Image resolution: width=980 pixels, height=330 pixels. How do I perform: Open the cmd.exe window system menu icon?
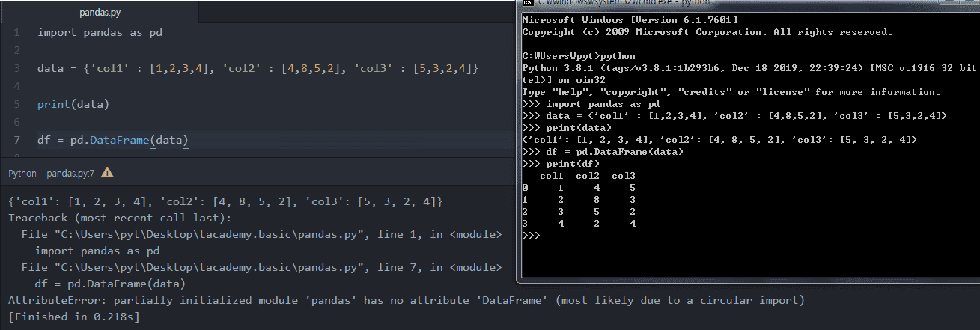point(527,5)
